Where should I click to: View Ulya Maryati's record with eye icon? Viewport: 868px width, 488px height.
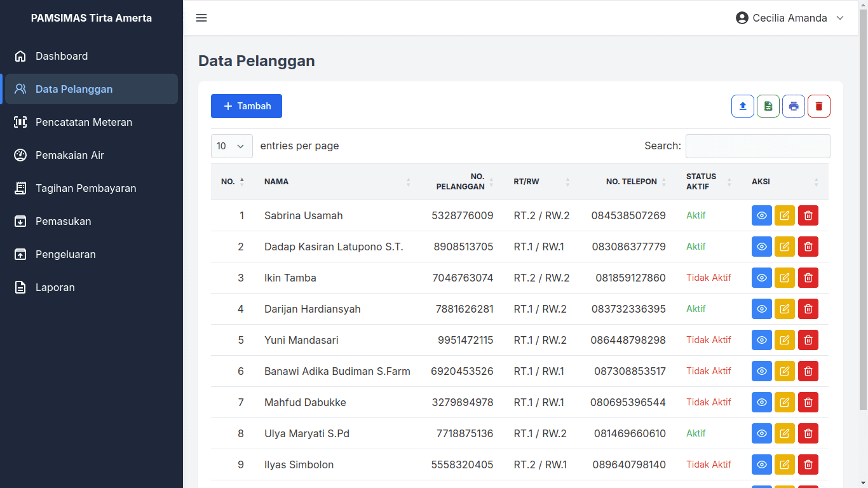(x=761, y=433)
